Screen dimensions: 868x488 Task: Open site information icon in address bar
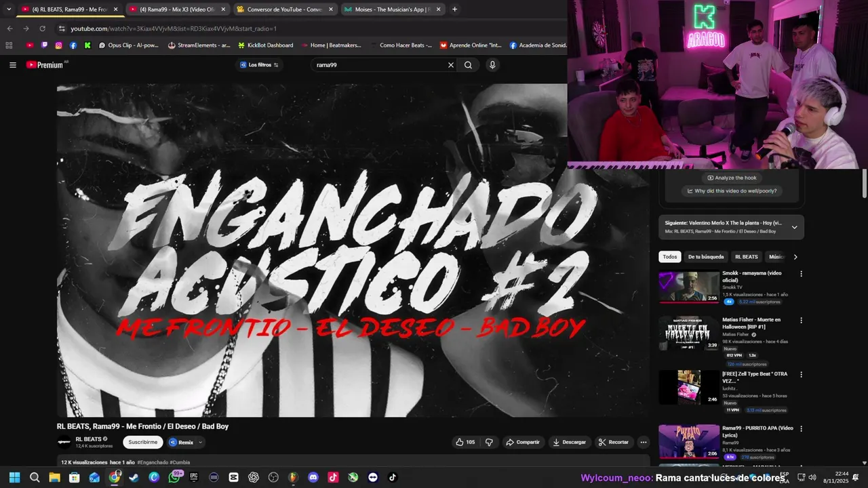(x=62, y=28)
